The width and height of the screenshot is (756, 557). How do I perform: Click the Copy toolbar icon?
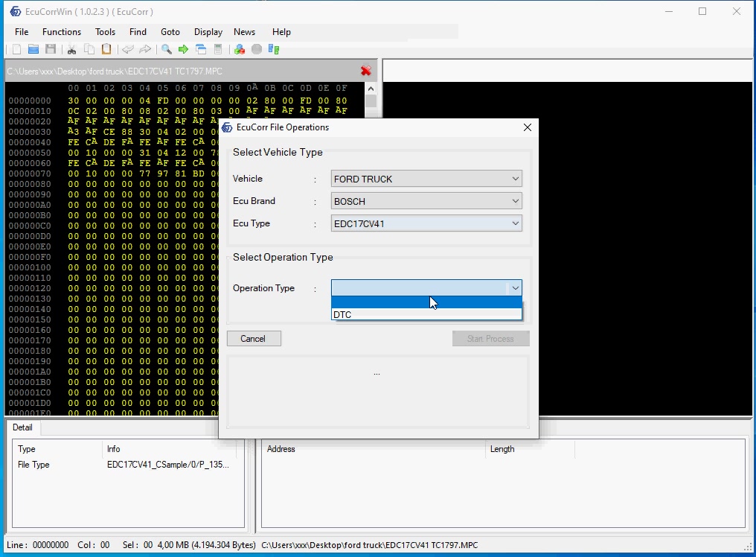point(89,49)
